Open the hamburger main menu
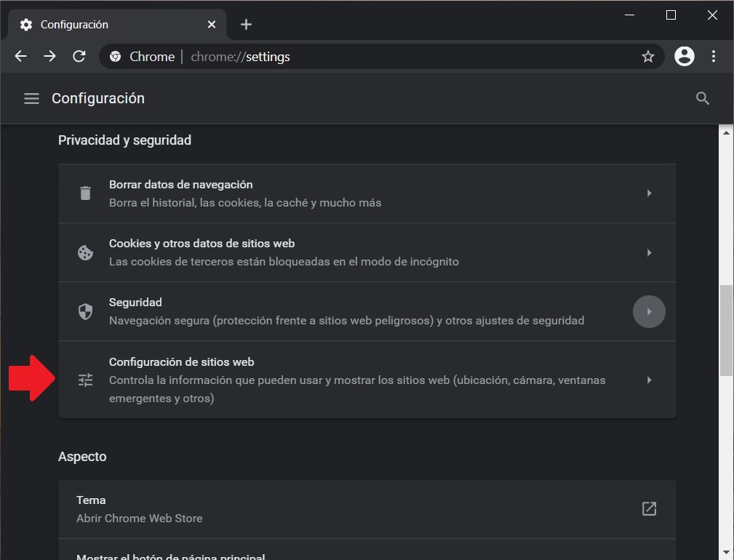Viewport: 734px width, 560px height. pos(31,98)
